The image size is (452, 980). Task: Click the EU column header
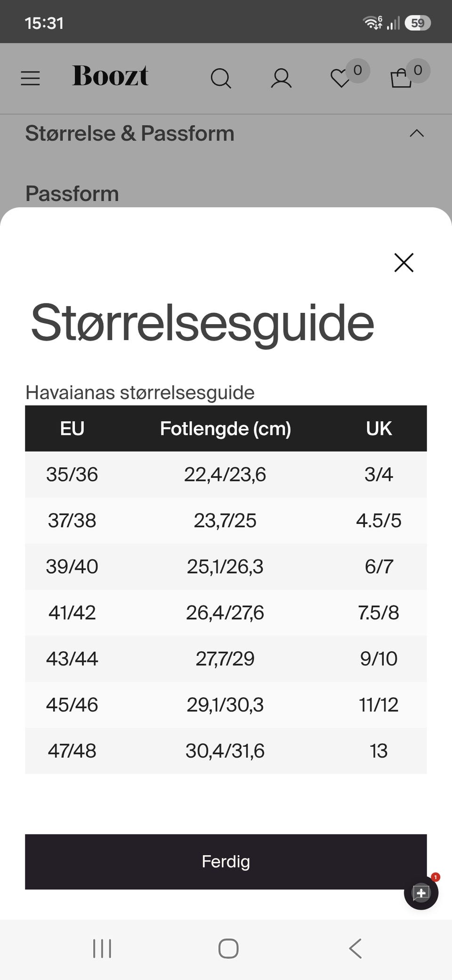tap(72, 429)
